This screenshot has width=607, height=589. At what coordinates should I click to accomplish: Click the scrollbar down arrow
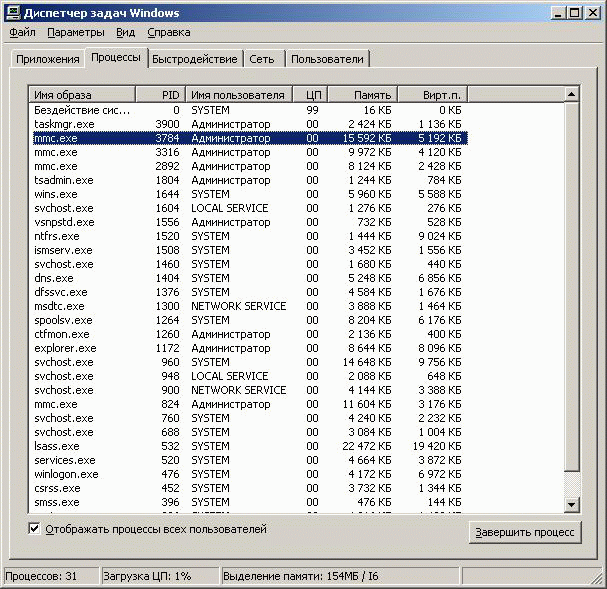[571, 505]
